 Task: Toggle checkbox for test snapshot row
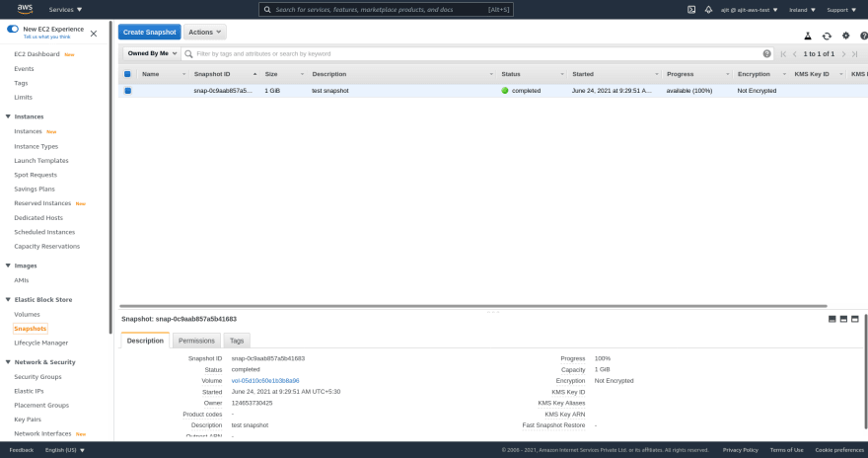pyautogui.click(x=128, y=90)
